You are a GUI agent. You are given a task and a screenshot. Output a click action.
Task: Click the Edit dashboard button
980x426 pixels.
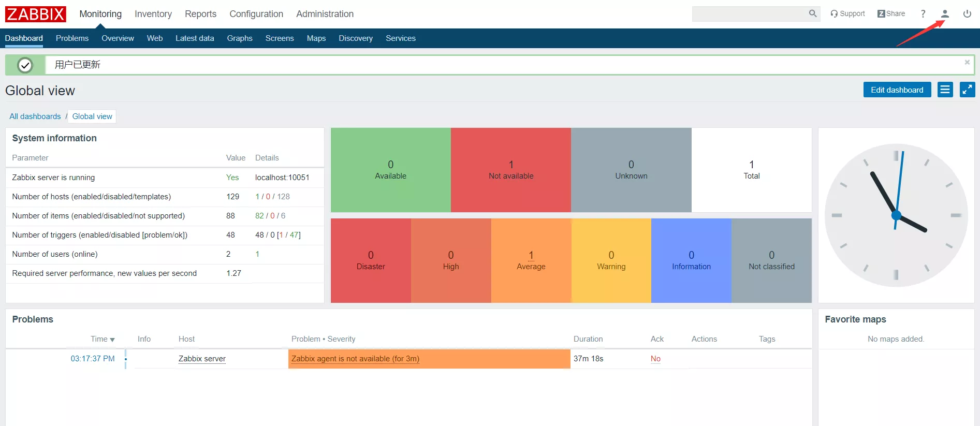click(897, 90)
